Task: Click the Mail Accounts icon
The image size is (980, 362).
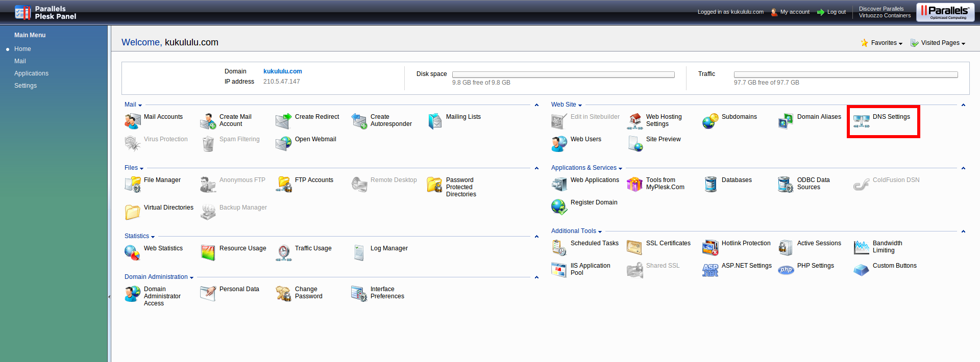Action: point(132,121)
